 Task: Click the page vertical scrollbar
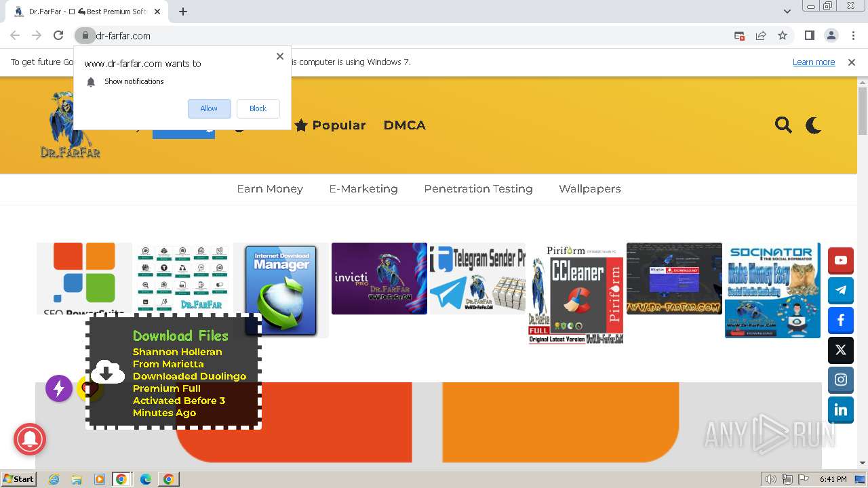click(x=863, y=112)
